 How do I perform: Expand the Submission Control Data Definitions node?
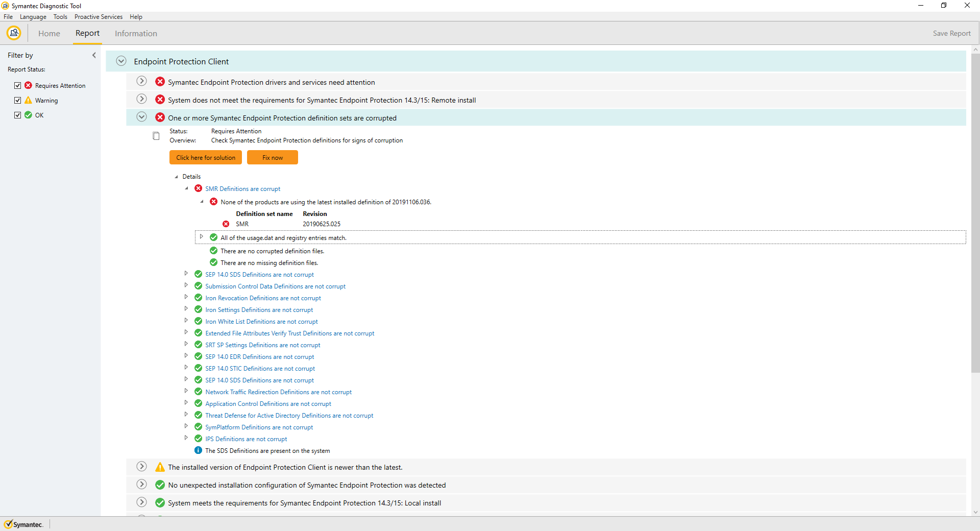(186, 285)
